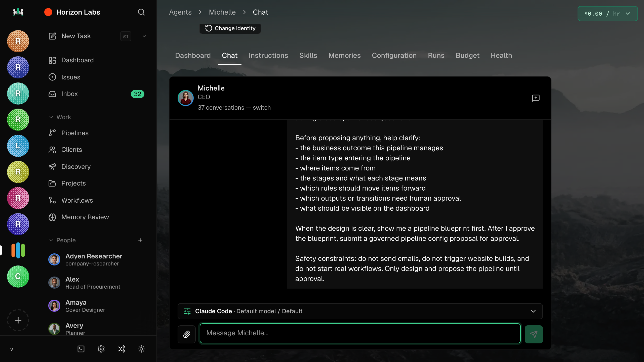
Task: Switch to the orange R workspace avatar
Action: (x=18, y=41)
